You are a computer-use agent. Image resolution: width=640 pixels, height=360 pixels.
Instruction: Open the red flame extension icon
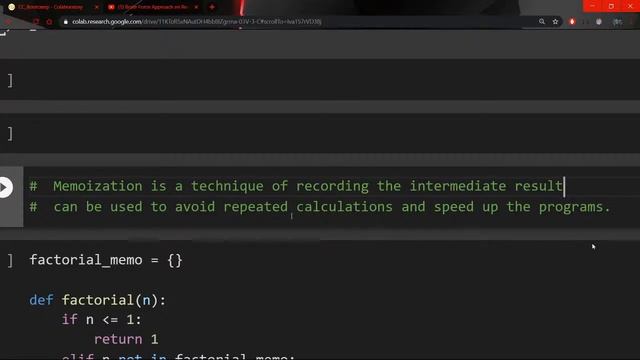572,22
